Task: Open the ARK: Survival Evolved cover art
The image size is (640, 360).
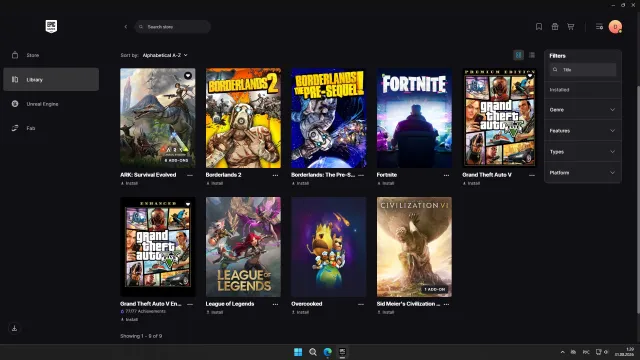Action: pos(158,118)
